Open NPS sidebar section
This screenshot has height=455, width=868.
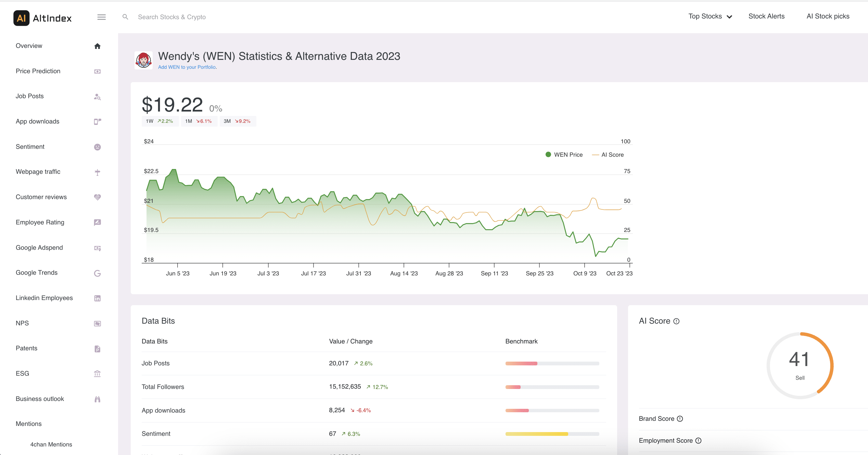pos(22,323)
